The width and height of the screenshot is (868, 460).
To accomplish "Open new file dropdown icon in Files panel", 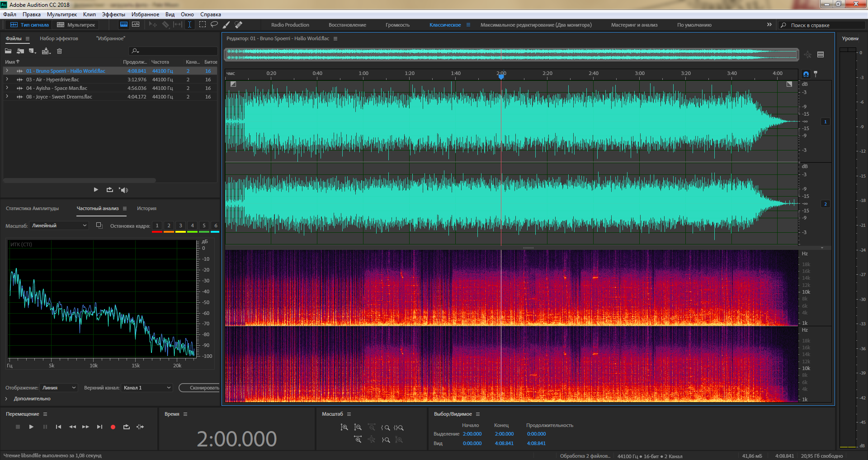I will (33, 51).
